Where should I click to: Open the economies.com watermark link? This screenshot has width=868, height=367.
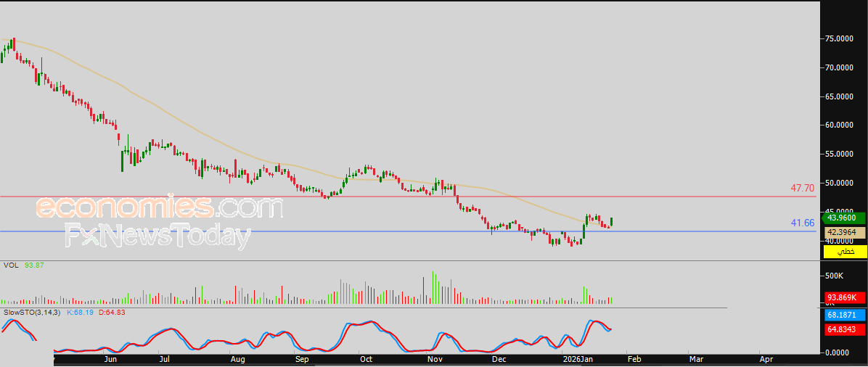[159, 208]
